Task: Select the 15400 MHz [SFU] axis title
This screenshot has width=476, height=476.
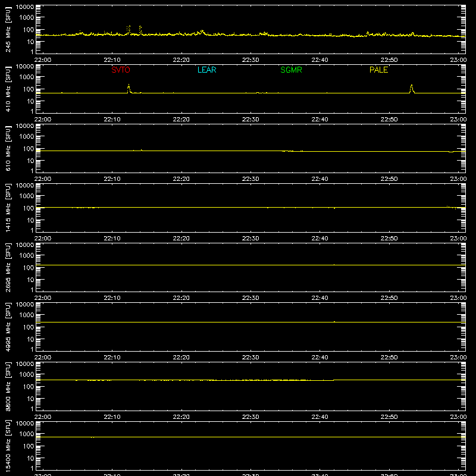Action: point(8,446)
